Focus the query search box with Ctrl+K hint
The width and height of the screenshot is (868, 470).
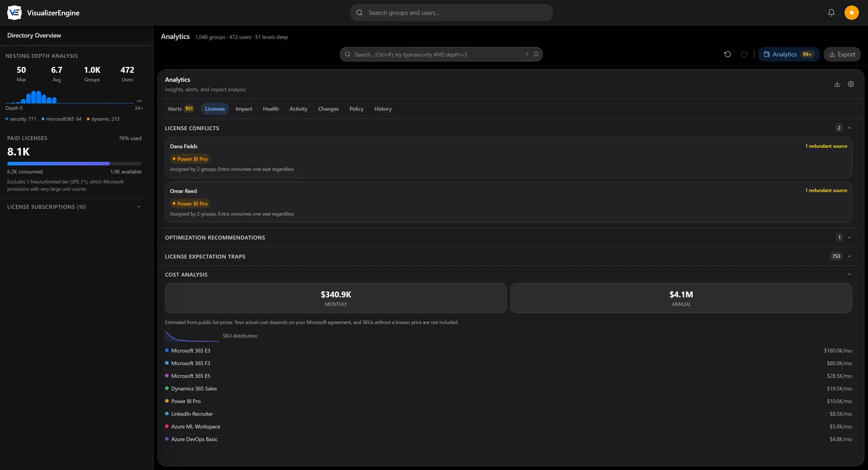click(441, 54)
